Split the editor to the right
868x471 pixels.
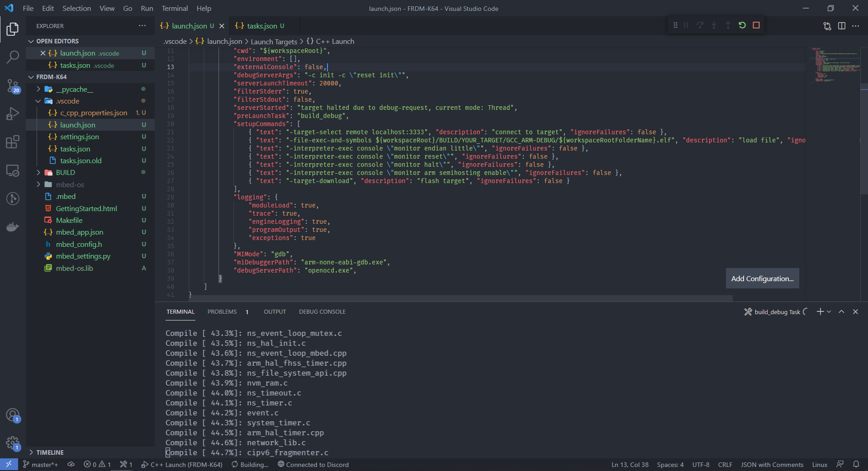click(841, 26)
